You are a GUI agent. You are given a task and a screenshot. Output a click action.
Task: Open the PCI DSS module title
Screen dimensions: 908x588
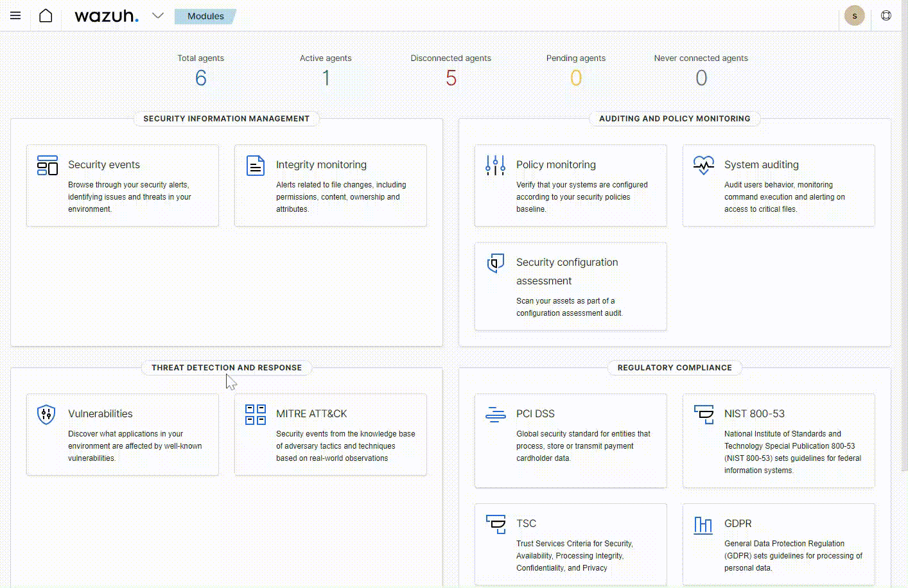536,414
